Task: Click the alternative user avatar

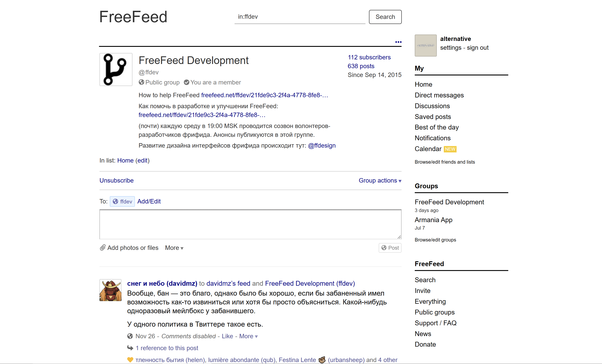Action: coord(426,46)
